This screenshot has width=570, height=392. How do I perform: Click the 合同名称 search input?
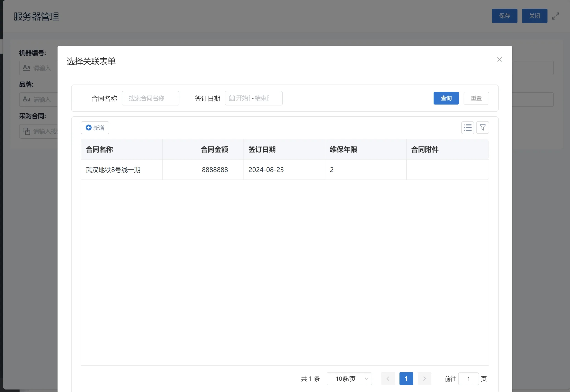(x=150, y=98)
